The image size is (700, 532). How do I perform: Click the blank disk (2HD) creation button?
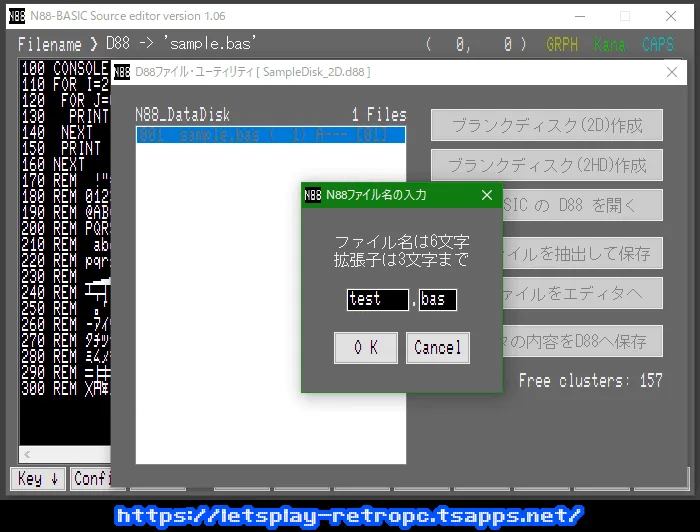(547, 165)
